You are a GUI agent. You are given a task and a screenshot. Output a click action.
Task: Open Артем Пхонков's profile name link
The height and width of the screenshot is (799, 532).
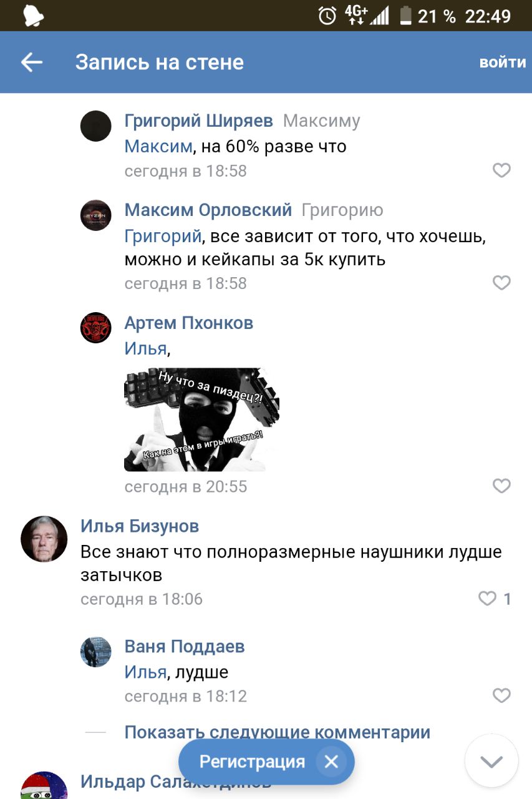tap(189, 323)
